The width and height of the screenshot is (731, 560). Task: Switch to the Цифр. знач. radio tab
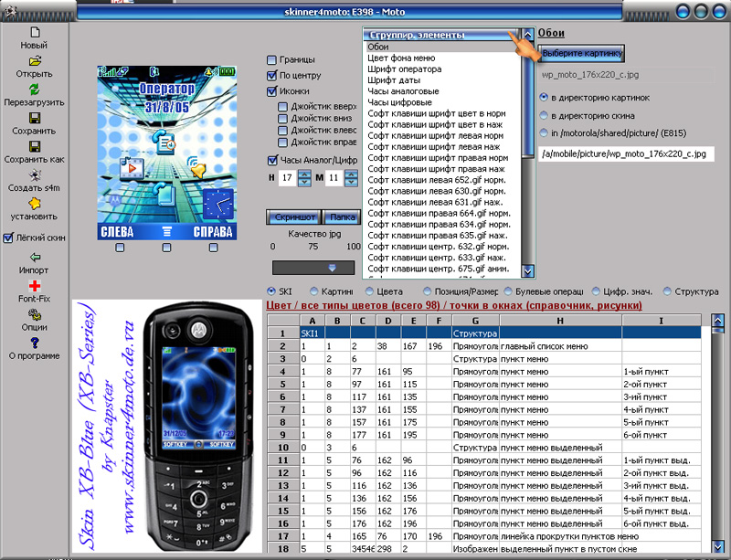tap(596, 291)
